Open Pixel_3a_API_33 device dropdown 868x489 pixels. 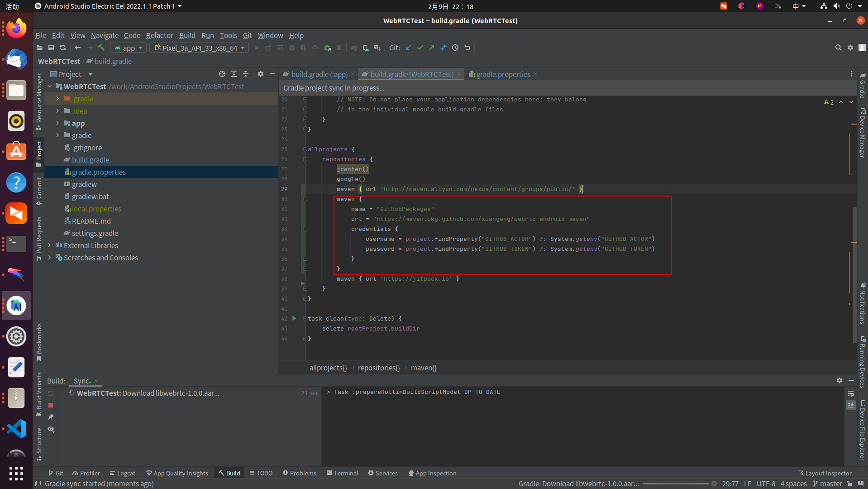pos(199,48)
